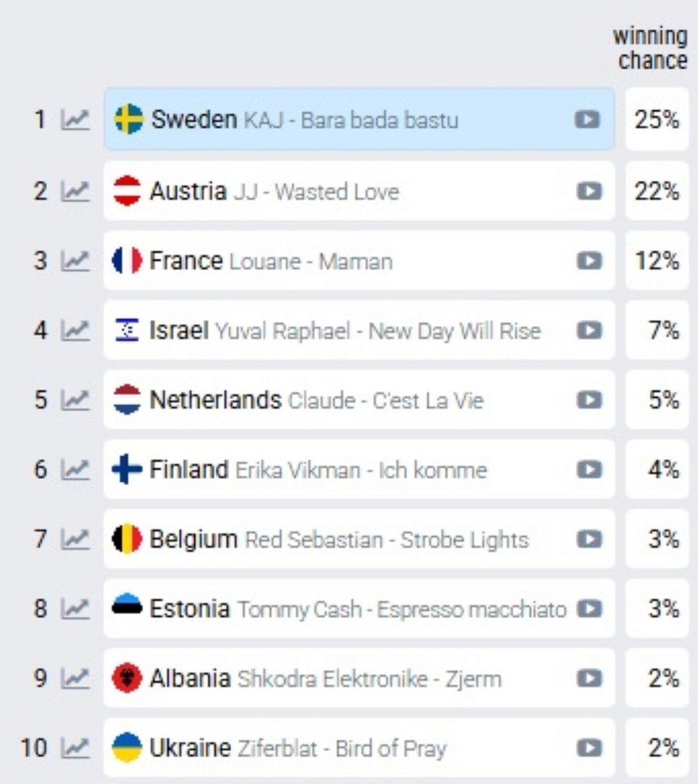Click the winning chance column header
698x784 pixels.
651,48
